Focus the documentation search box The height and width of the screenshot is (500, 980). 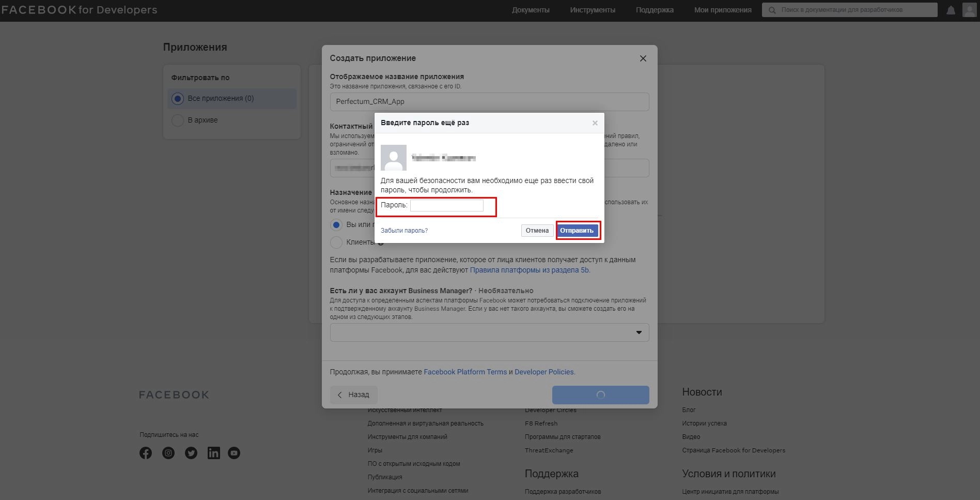click(x=849, y=10)
